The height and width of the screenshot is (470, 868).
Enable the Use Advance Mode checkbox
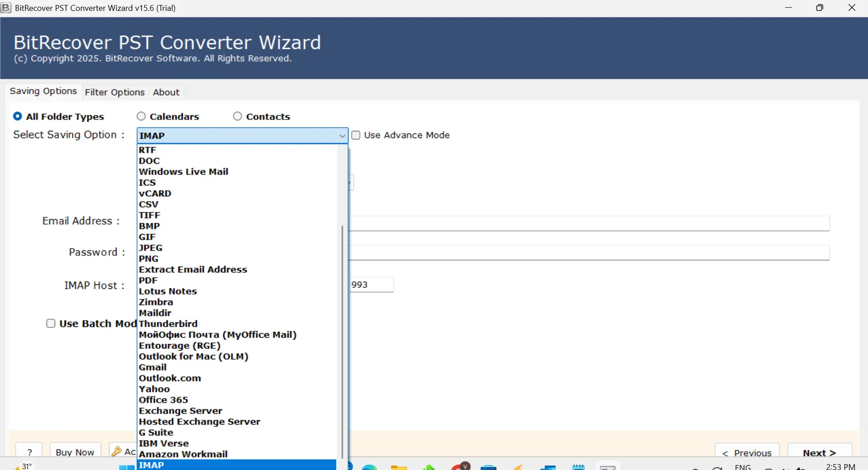[x=356, y=135]
